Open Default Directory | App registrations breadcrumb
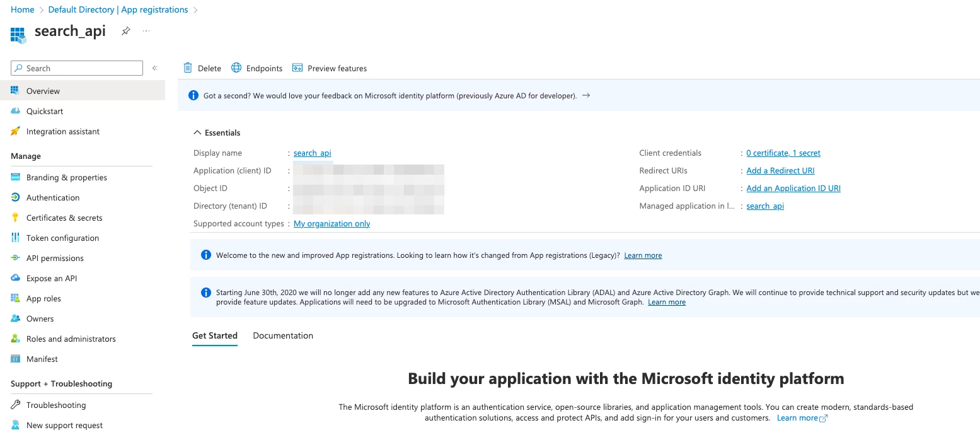 click(x=118, y=9)
